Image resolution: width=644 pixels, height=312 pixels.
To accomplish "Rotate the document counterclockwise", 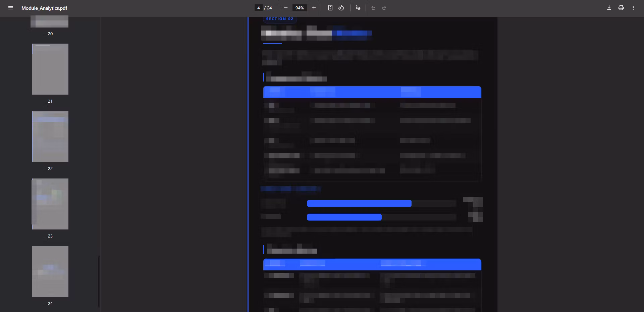I will (341, 8).
